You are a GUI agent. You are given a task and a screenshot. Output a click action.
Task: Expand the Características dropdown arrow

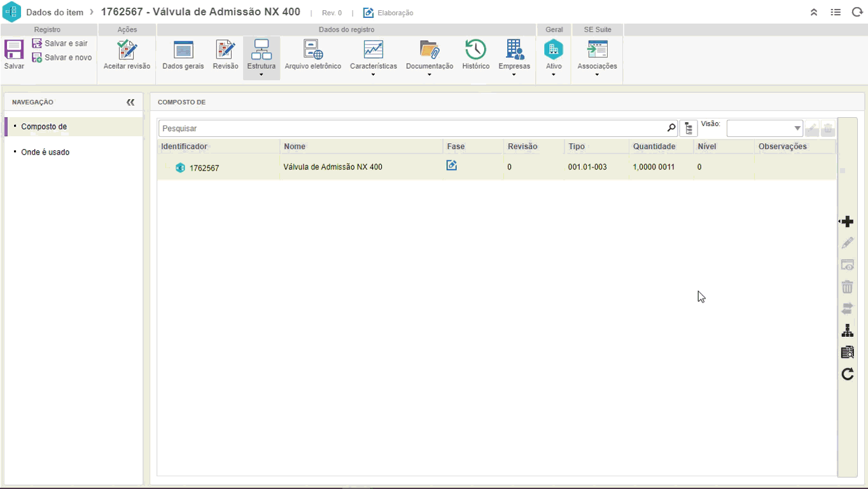point(374,74)
